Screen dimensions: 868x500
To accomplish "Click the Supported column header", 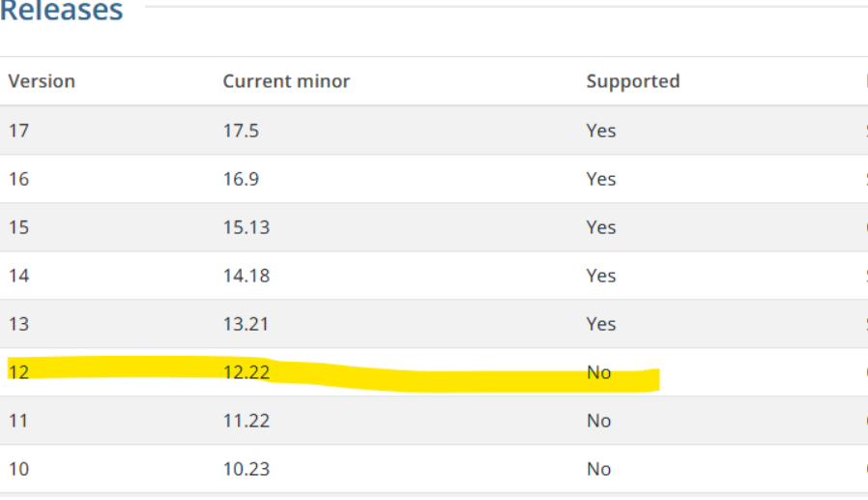I will point(632,81).
